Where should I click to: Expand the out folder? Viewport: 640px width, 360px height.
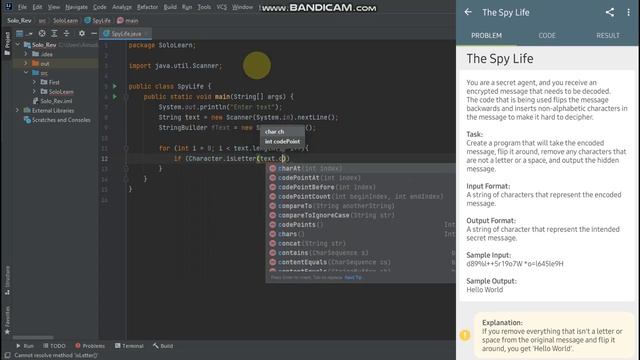26,63
